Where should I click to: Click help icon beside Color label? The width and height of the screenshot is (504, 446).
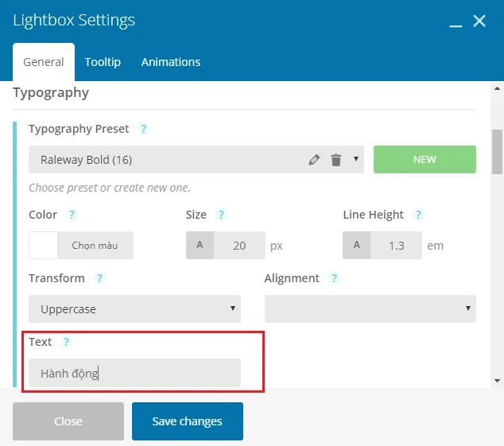(x=72, y=215)
